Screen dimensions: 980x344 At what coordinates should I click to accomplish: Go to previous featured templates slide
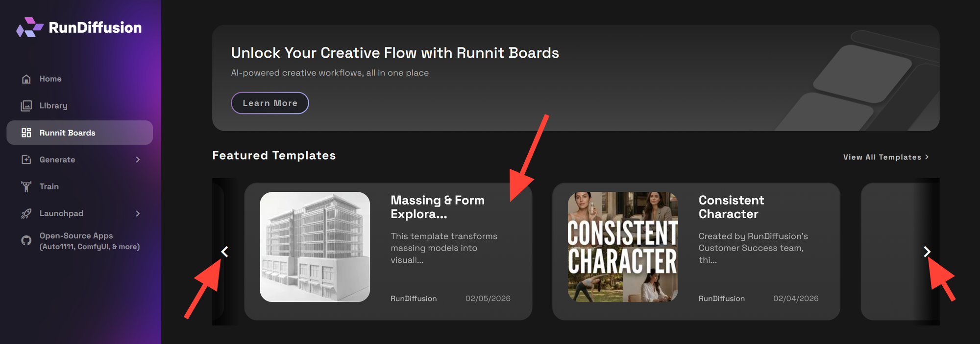tap(224, 252)
